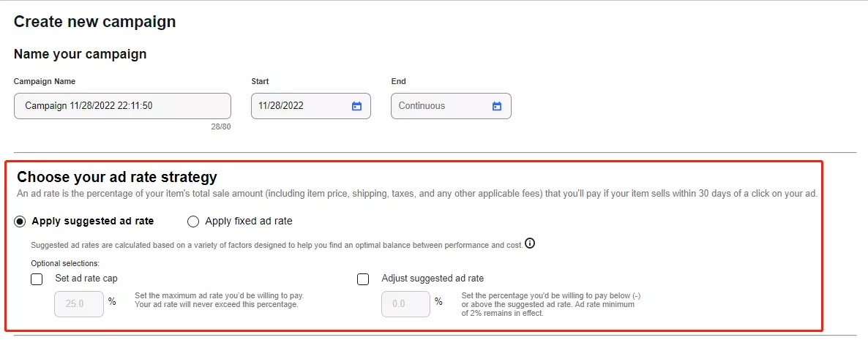This screenshot has width=868, height=348.
Task: Enable the Set ad rate cap checkbox
Action: click(x=37, y=279)
